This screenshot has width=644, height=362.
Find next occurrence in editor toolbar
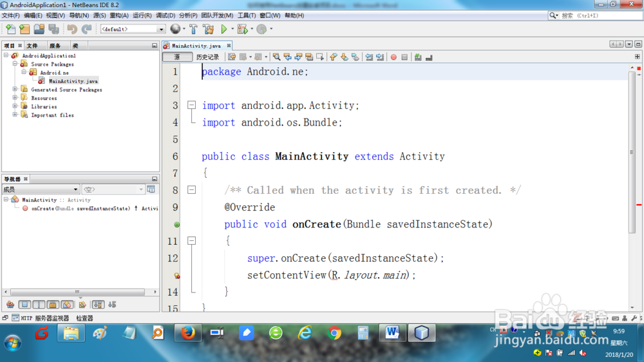298,57
